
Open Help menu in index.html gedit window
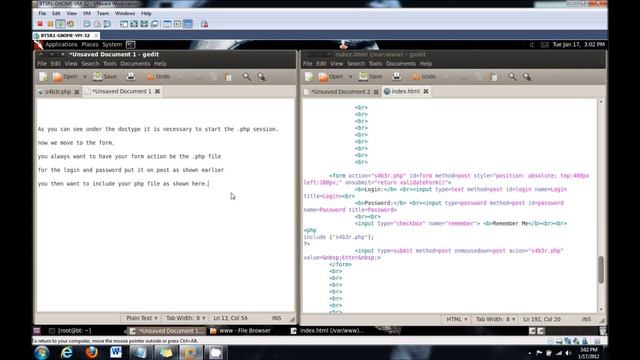pos(426,64)
